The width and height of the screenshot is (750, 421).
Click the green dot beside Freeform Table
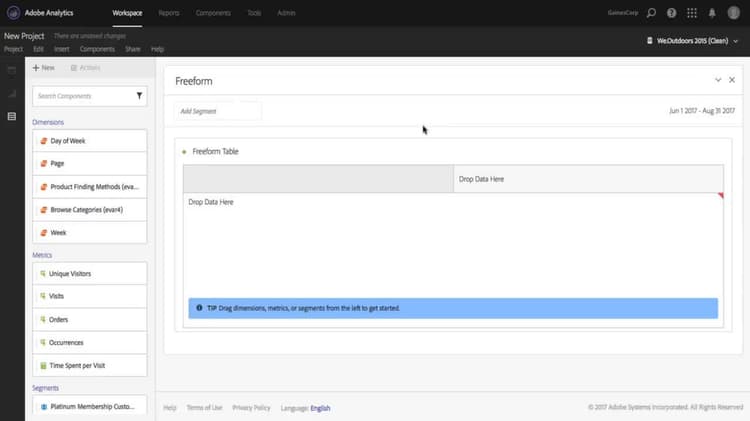(x=184, y=152)
